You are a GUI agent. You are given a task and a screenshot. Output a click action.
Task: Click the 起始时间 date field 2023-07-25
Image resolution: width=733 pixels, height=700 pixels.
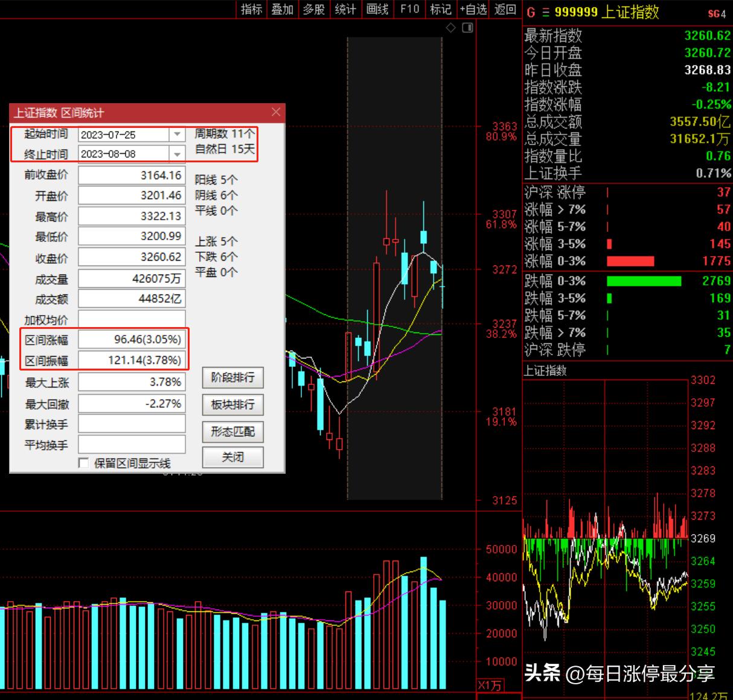point(123,135)
